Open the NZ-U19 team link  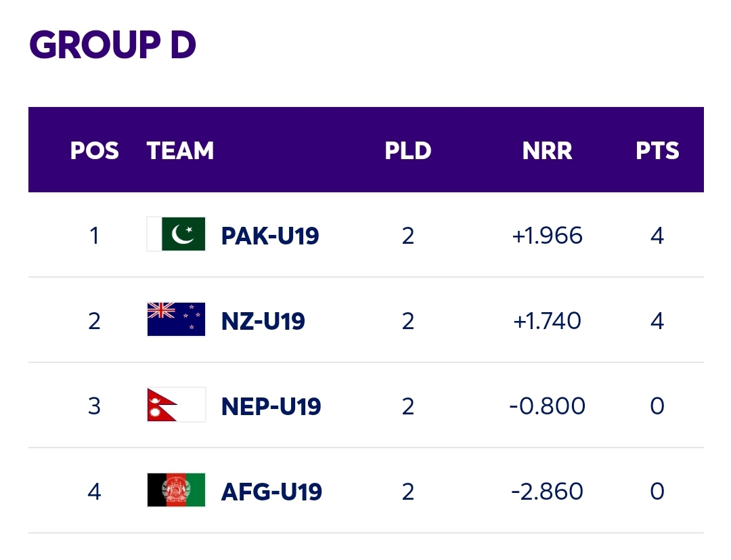tap(263, 321)
